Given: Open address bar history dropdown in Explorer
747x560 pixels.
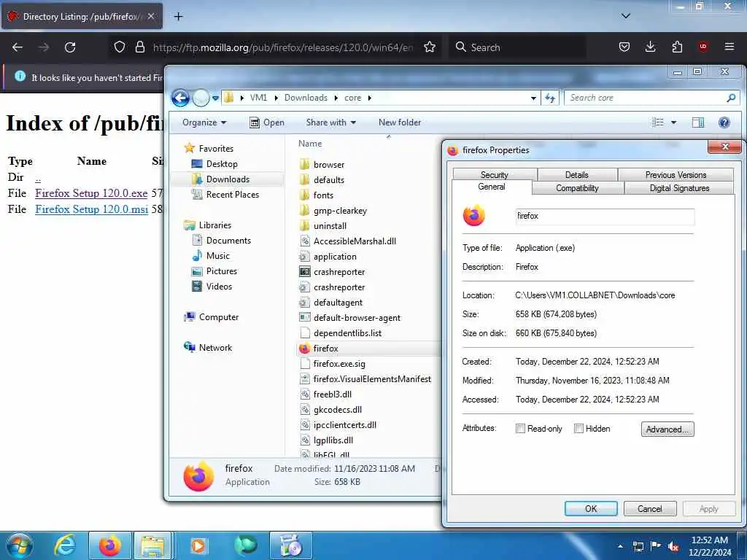Looking at the screenshot, I should tap(533, 98).
